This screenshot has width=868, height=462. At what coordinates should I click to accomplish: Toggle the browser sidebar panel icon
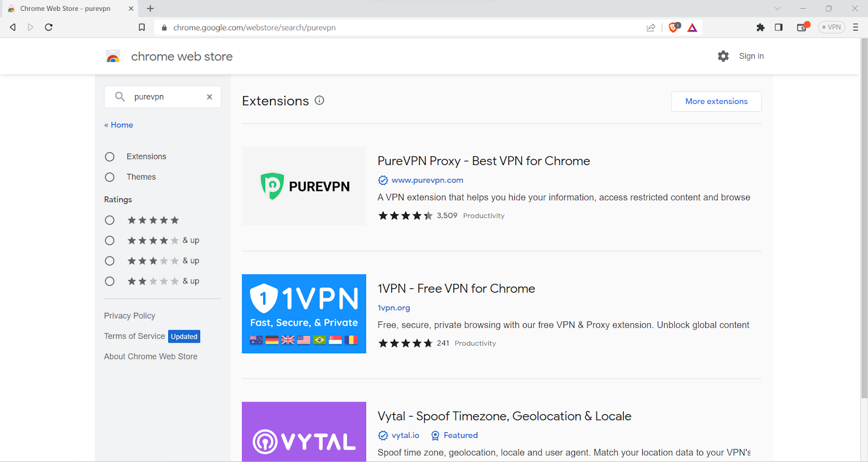[x=778, y=27]
